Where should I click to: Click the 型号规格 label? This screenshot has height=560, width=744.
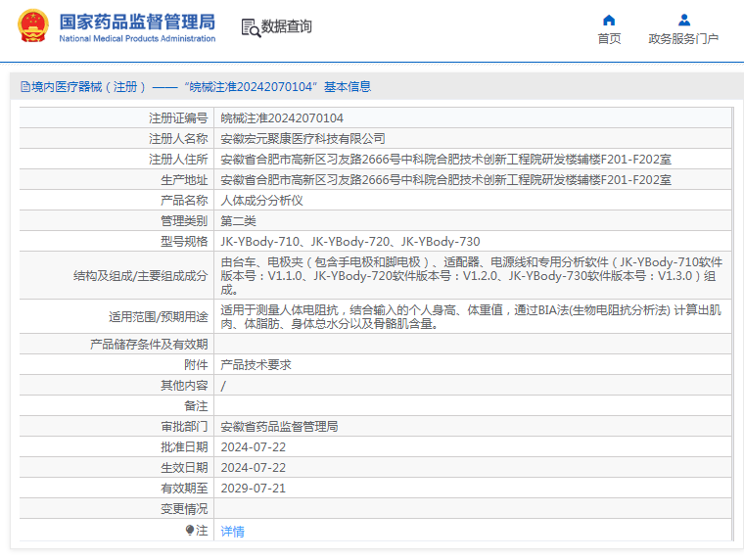(x=184, y=242)
